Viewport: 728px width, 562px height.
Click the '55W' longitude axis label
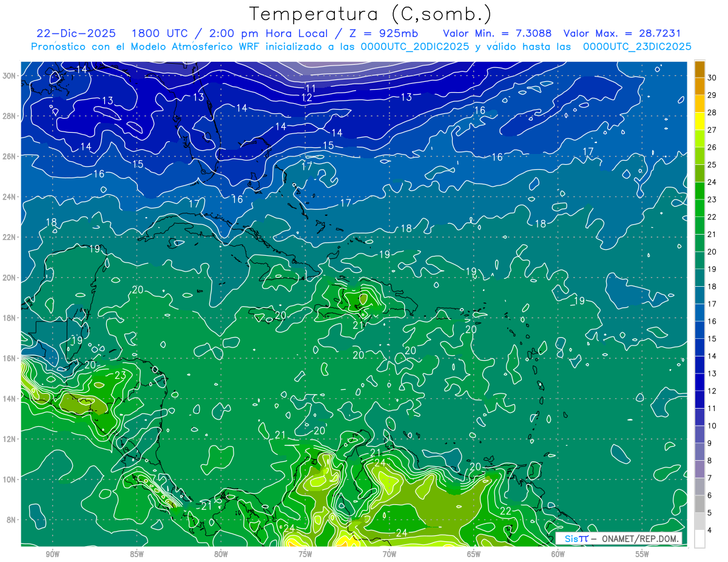coord(642,554)
